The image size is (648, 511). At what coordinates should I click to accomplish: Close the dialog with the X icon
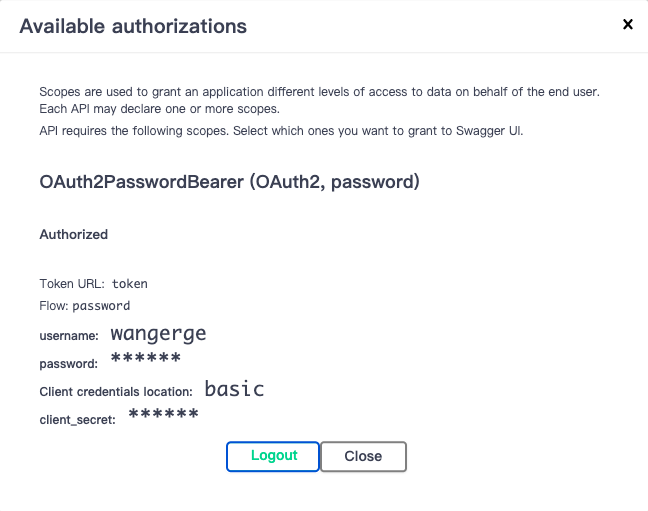[x=628, y=24]
